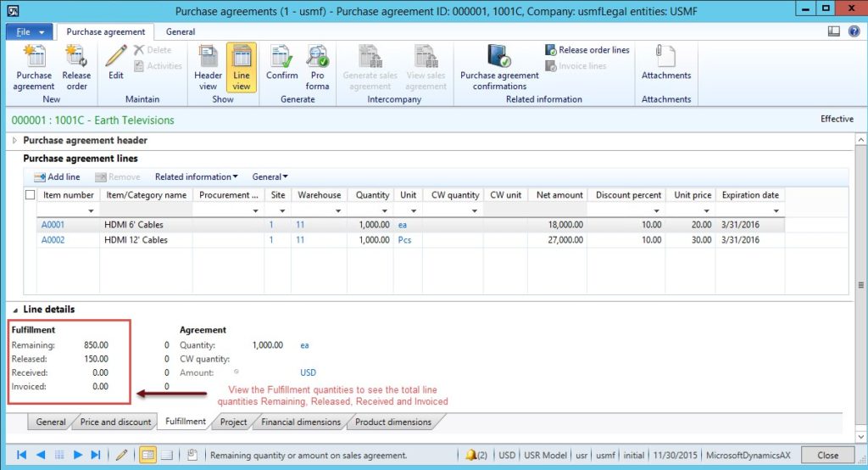
Task: Click the help question mark icon
Action: [854, 31]
